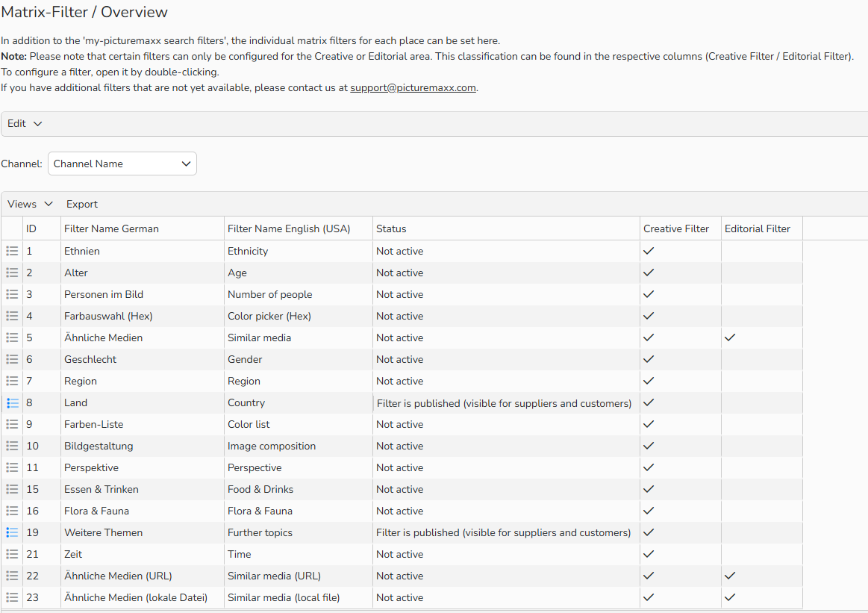
Task: Click list icon for Flora & Fauna ID 16
Action: (x=12, y=511)
